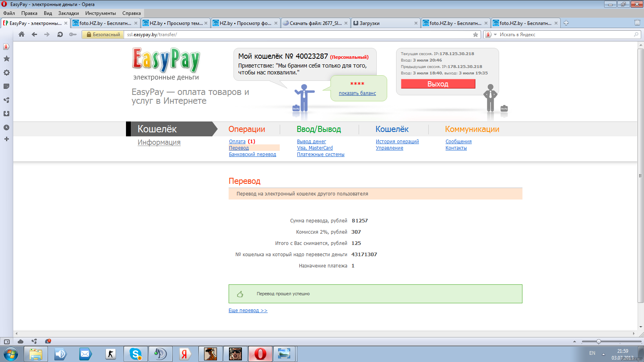This screenshot has width=644, height=362.
Task: Click the secure 'Безопасный' badge
Action: point(103,35)
